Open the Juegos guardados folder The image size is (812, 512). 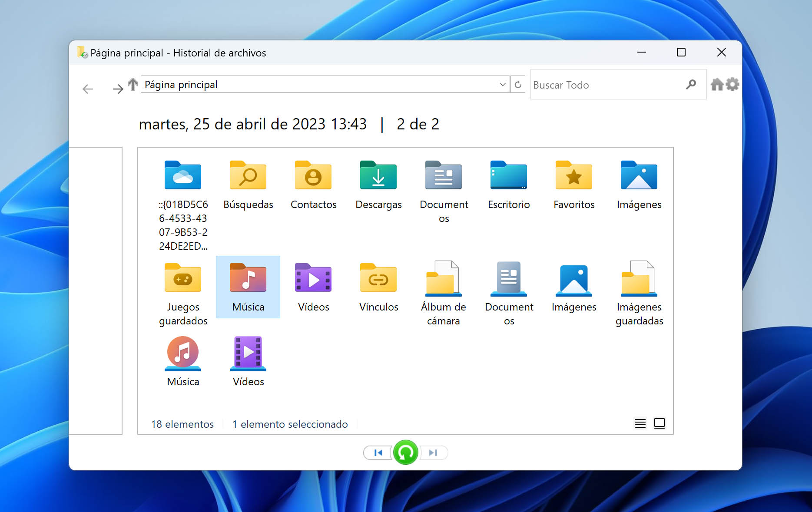183,278
